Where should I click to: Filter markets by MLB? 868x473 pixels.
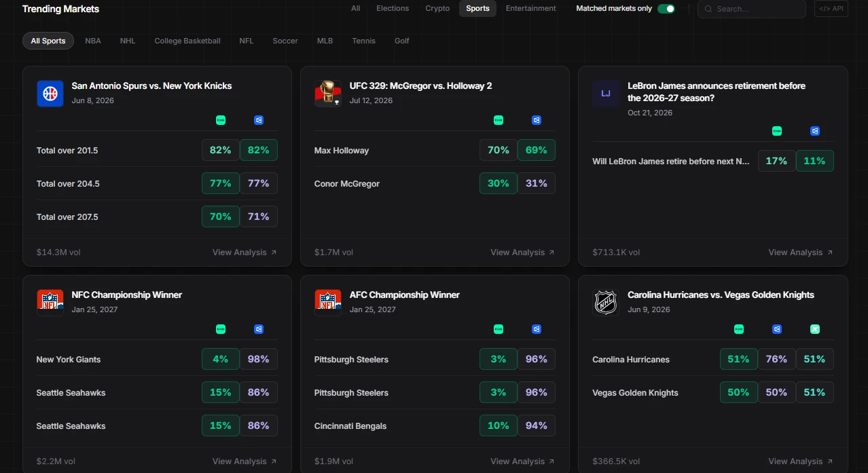pyautogui.click(x=325, y=41)
